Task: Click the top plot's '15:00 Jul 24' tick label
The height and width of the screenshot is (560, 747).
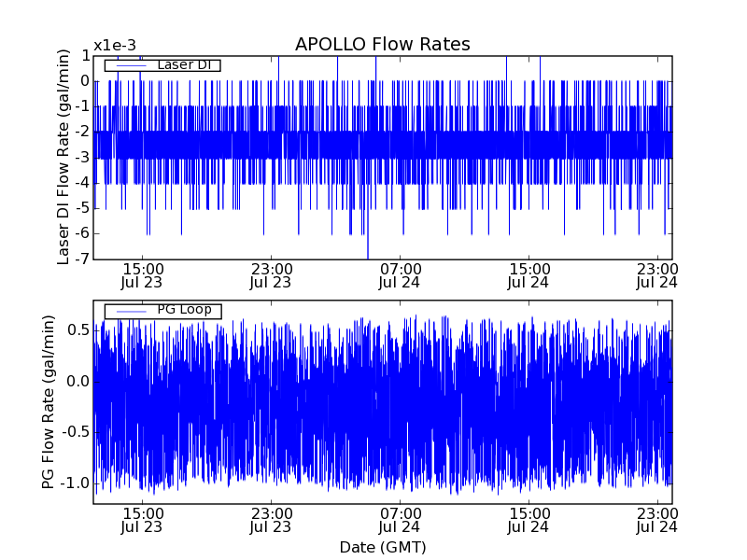Action: pos(529,276)
